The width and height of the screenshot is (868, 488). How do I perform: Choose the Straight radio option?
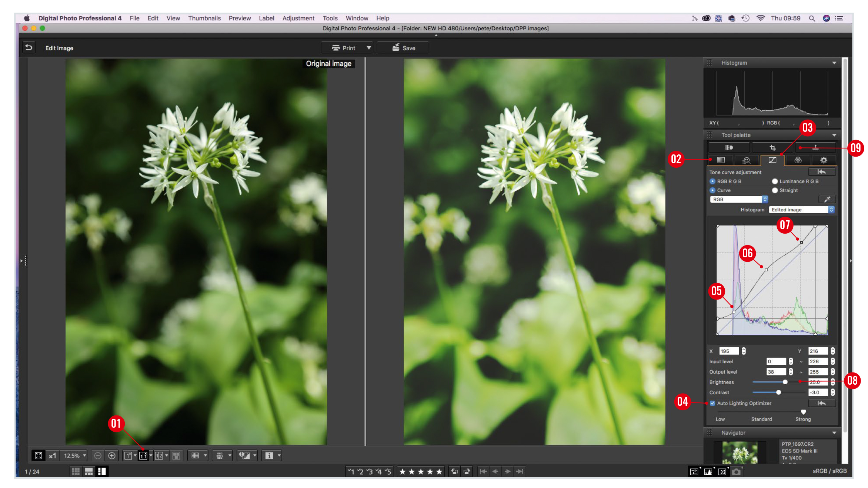(x=775, y=190)
